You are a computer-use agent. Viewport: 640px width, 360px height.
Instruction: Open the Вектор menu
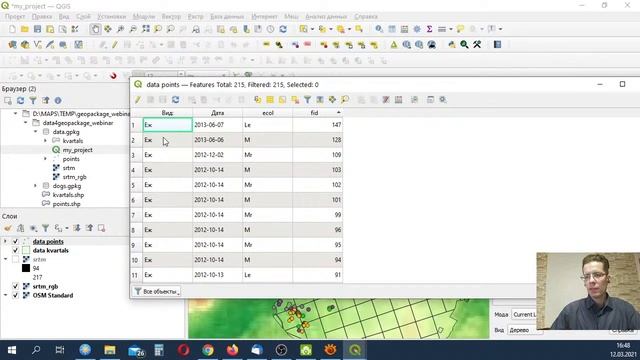click(x=171, y=17)
